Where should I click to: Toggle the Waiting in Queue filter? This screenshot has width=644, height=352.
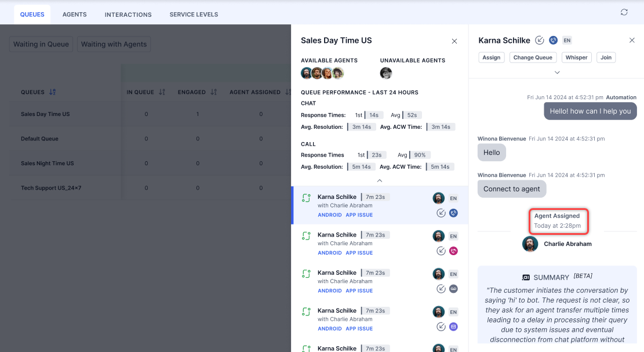41,45
